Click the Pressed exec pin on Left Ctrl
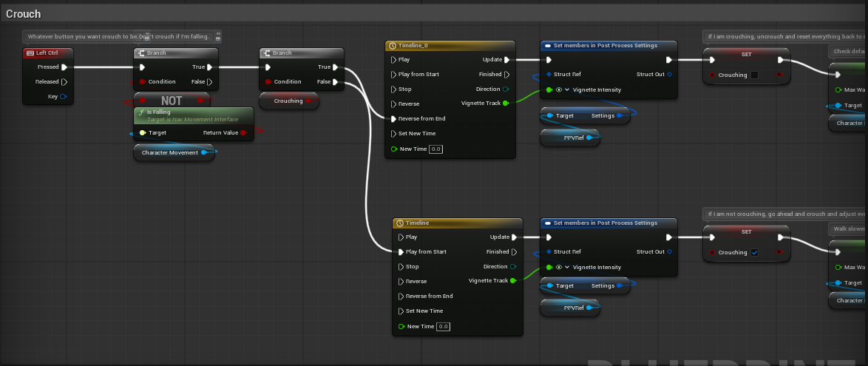The height and width of the screenshot is (366, 868). tap(64, 67)
